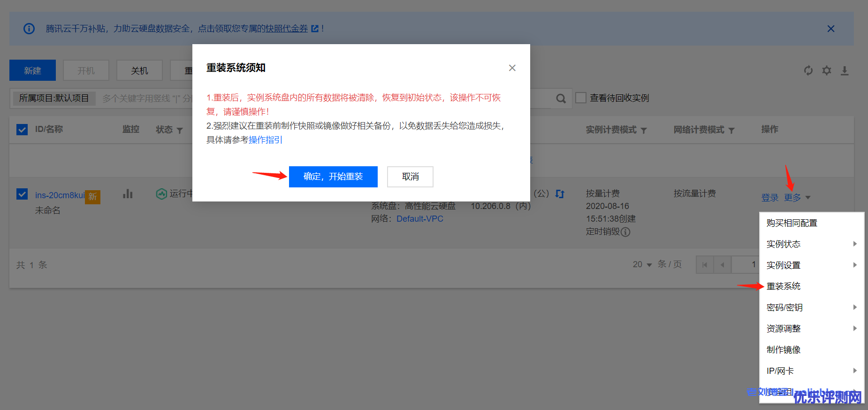Open the 实例计费模式 filter funnel
Viewport: 868px width, 410px height.
[644, 131]
